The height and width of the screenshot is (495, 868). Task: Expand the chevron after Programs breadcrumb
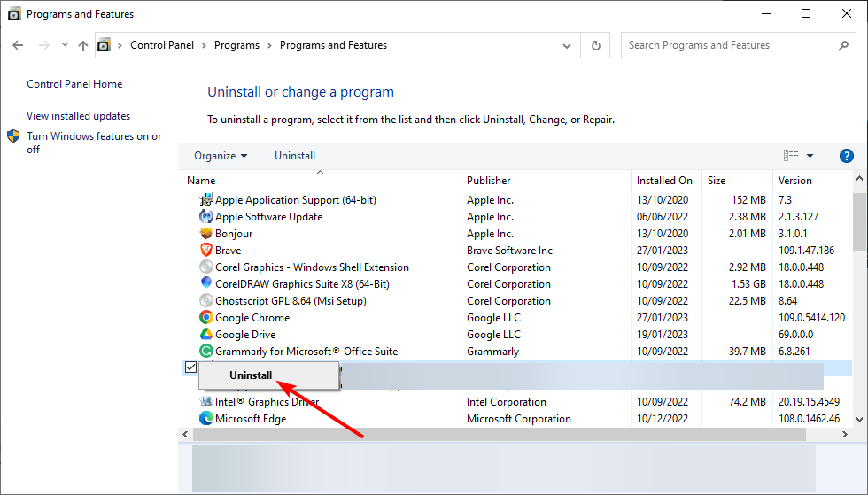269,45
